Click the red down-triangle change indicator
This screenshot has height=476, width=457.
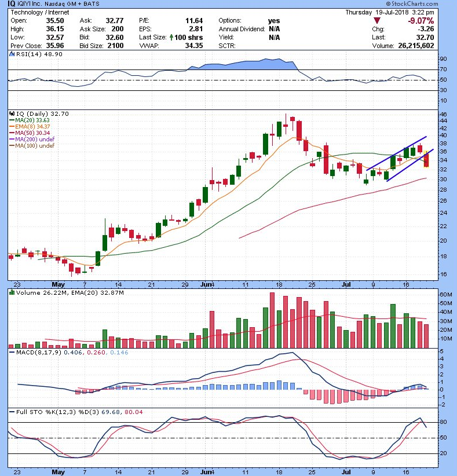click(x=377, y=21)
